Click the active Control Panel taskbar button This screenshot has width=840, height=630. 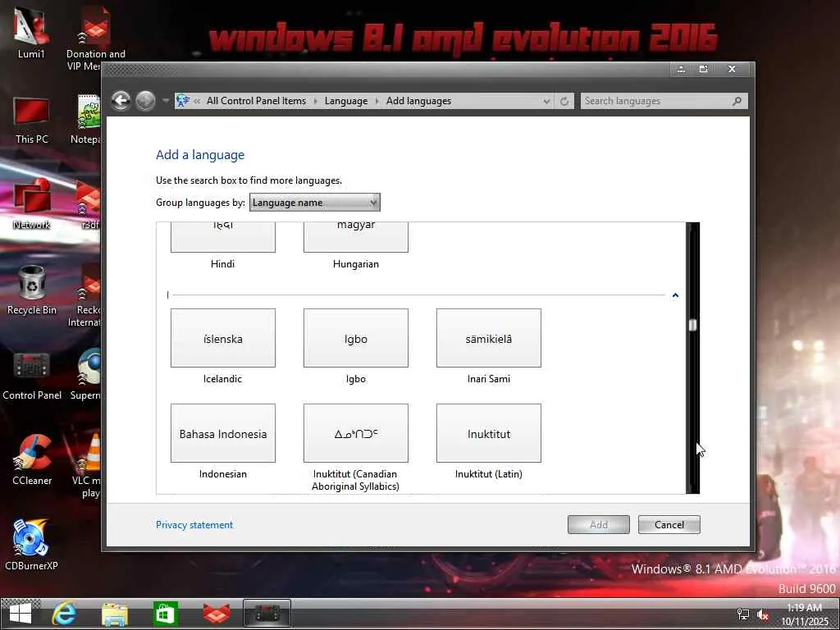click(x=267, y=614)
